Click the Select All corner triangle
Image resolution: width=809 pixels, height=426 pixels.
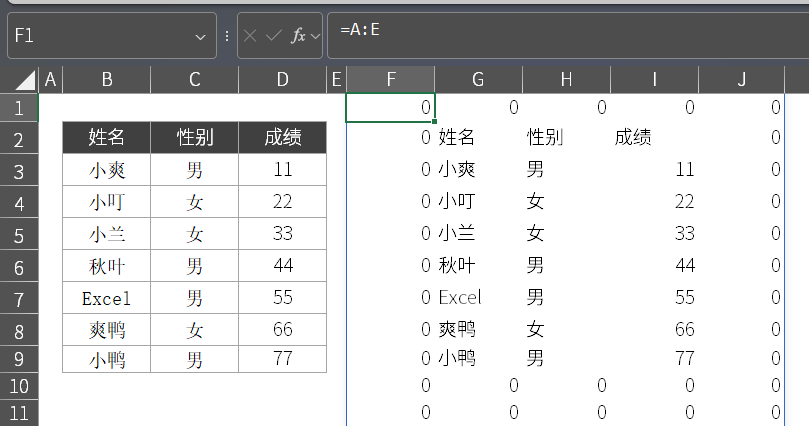[x=25, y=80]
